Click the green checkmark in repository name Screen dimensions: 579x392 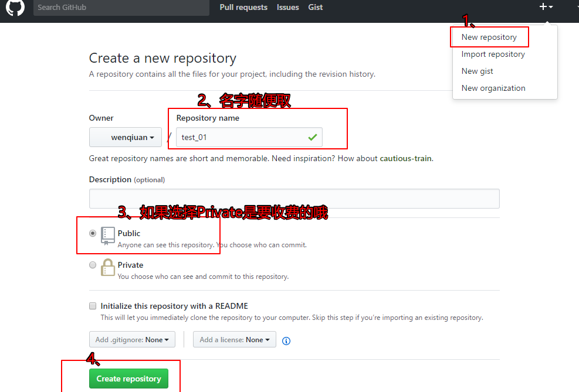click(312, 137)
